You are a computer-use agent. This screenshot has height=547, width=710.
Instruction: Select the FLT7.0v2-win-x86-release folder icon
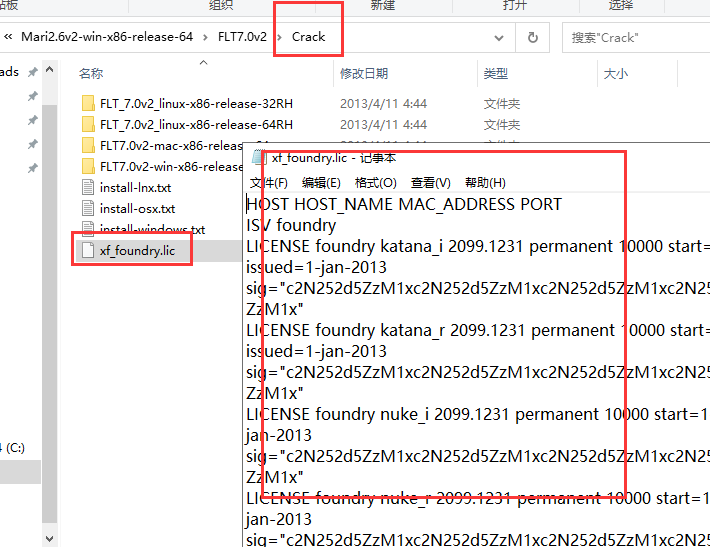pos(88,167)
